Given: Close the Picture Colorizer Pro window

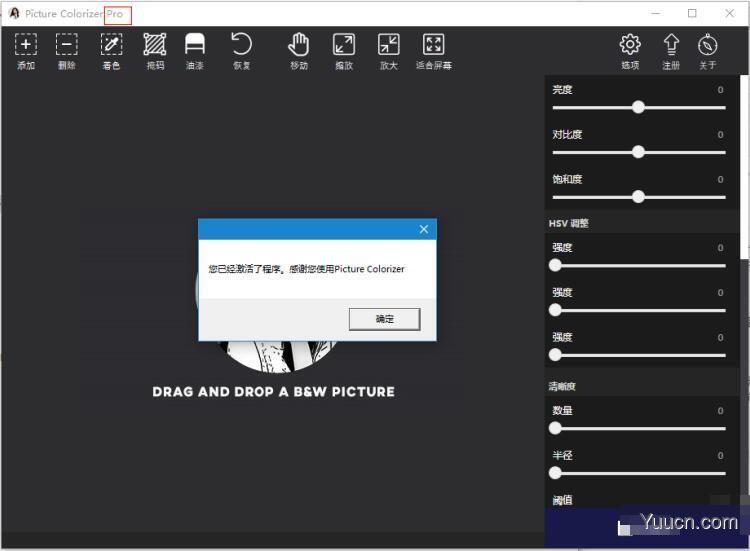Looking at the screenshot, I should (x=729, y=13).
